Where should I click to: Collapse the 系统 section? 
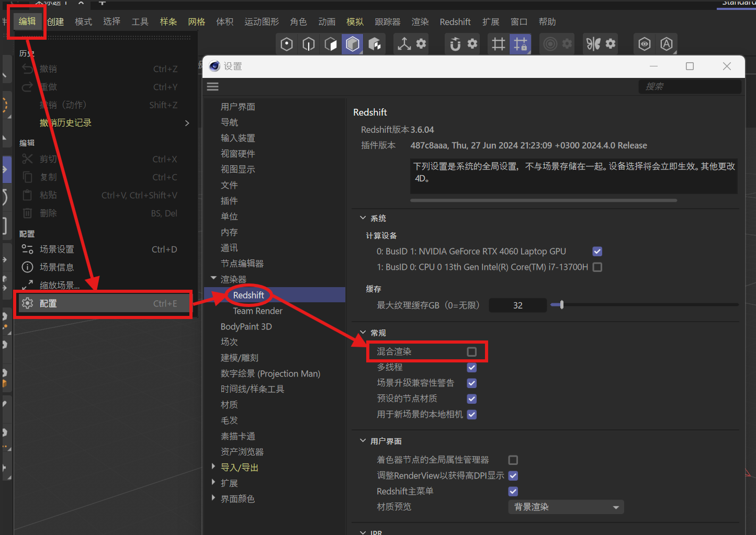click(x=363, y=218)
